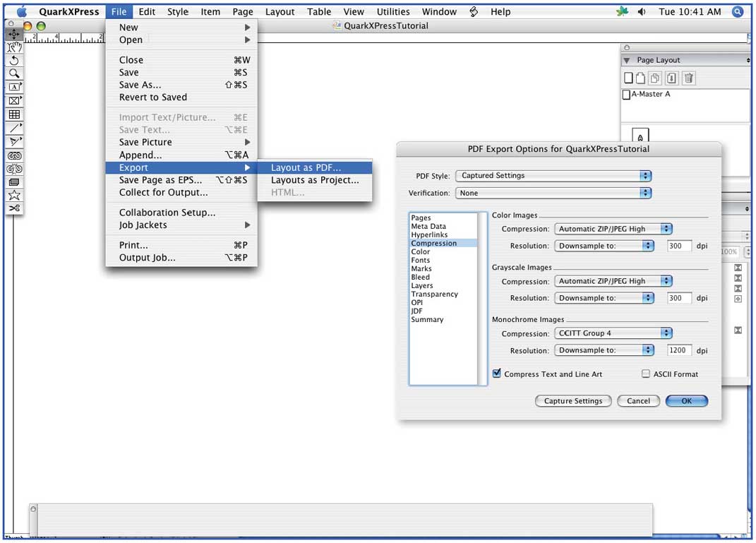Click Cancel button in PDF dialog
756x543 pixels.
(x=638, y=401)
